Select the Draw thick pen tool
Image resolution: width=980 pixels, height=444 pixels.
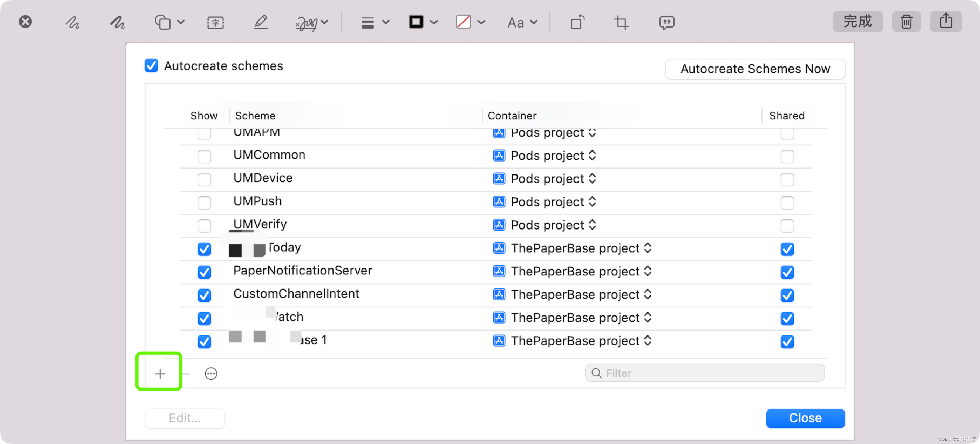tap(117, 22)
